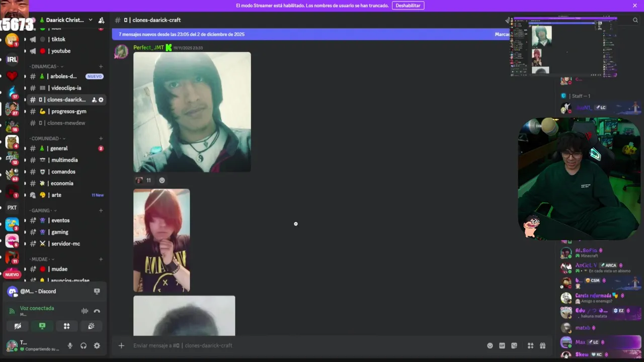
Task: Click Deshabilitar to disable Streamer mode
Action: pos(408,6)
